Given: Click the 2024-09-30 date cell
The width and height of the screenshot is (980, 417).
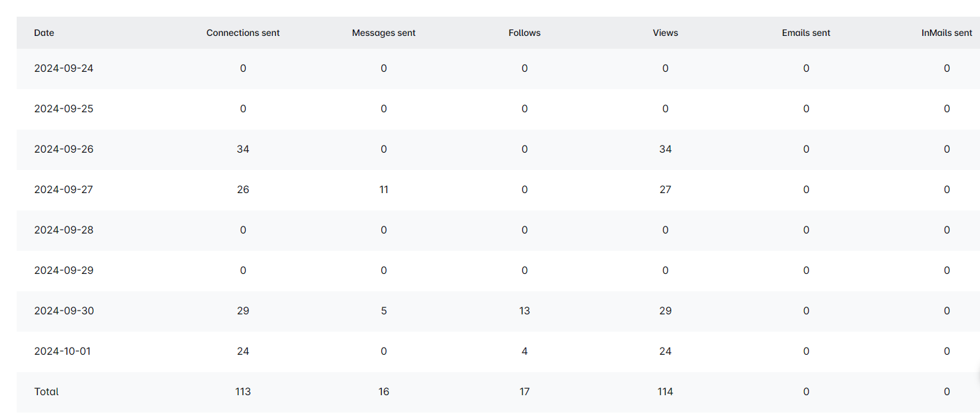Looking at the screenshot, I should coord(64,311).
